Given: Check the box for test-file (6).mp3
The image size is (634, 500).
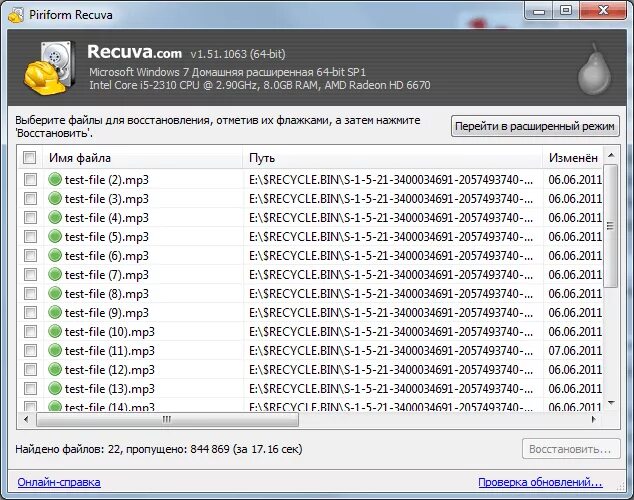Looking at the screenshot, I should (30, 255).
